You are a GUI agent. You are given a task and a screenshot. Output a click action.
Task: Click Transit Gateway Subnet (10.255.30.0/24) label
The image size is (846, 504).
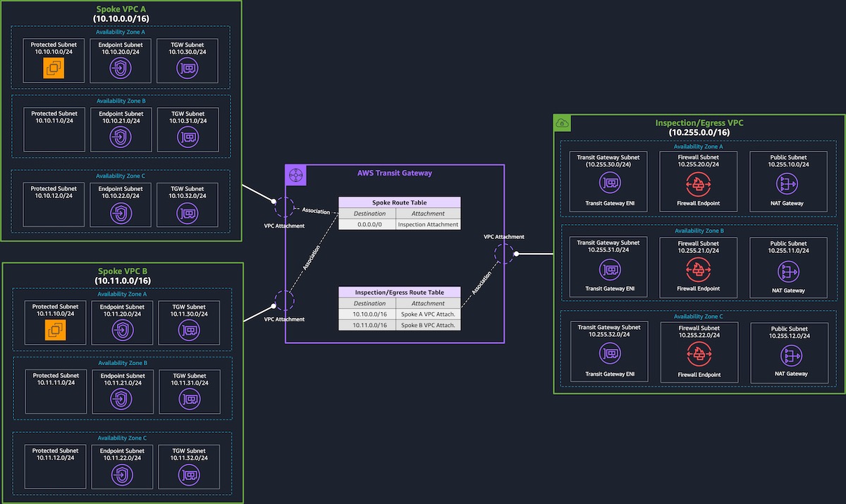[608, 161]
